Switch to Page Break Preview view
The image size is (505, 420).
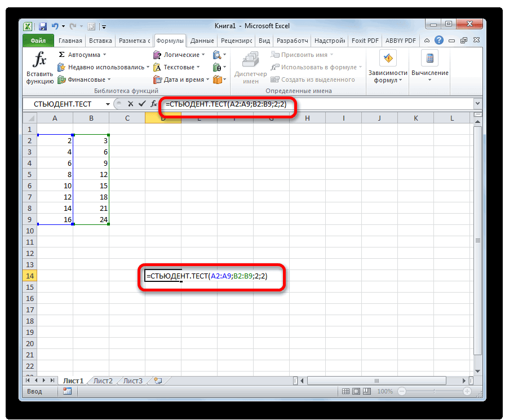(x=367, y=391)
